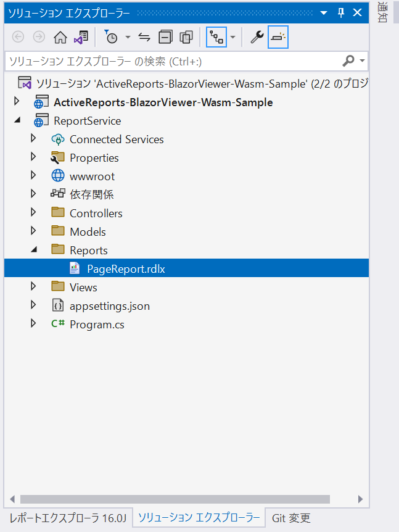Toggle auto-hide pin for Solution Explorer
399x532 pixels.
(x=341, y=13)
